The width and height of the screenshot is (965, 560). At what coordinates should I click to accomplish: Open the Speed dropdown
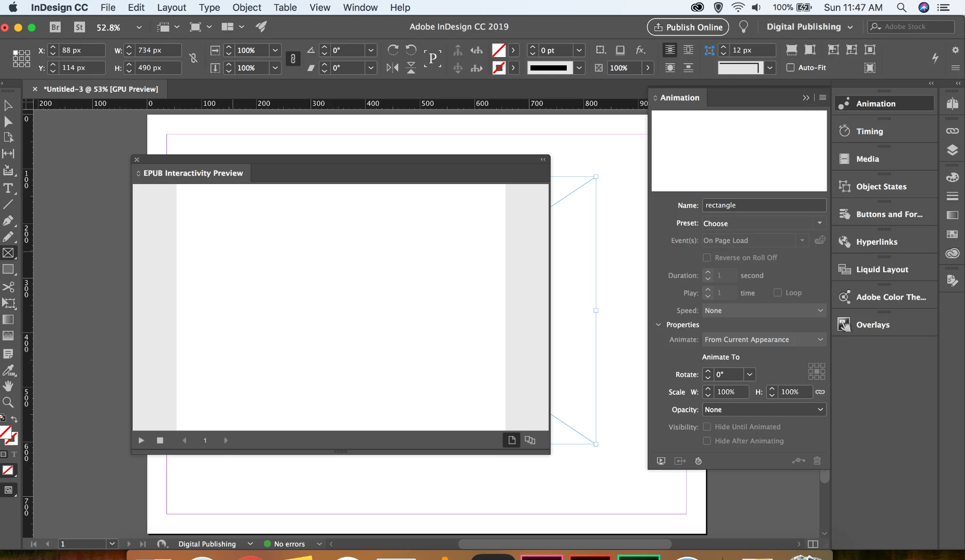764,311
